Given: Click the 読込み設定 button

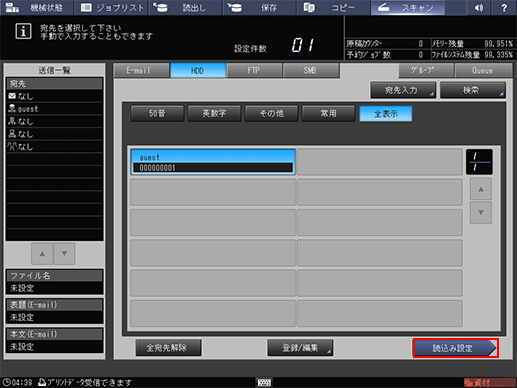Looking at the screenshot, I should pyautogui.click(x=455, y=348).
